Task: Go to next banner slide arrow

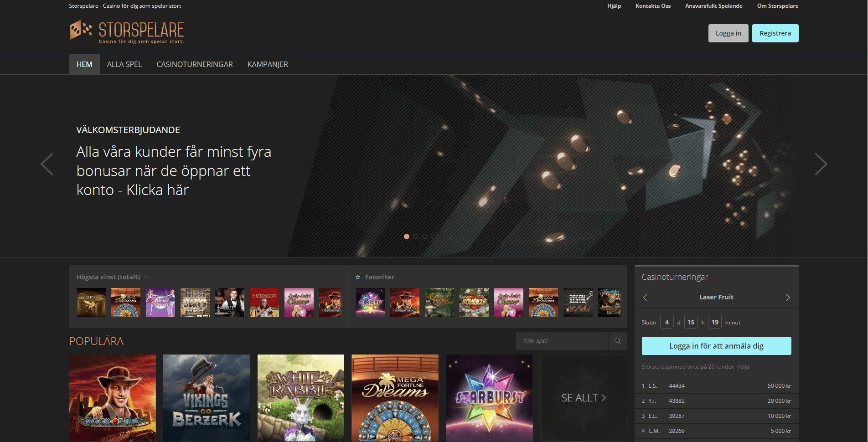Action: pos(821,164)
